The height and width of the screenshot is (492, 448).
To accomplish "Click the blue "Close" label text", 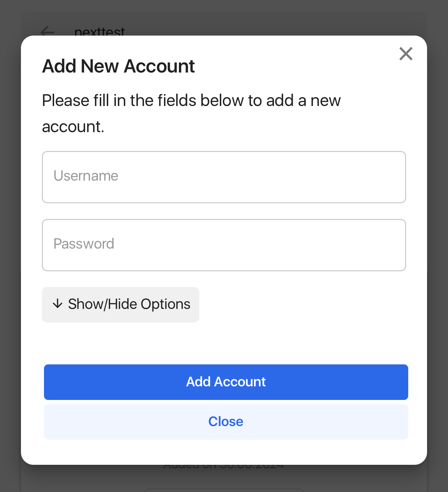I will coord(226,422).
